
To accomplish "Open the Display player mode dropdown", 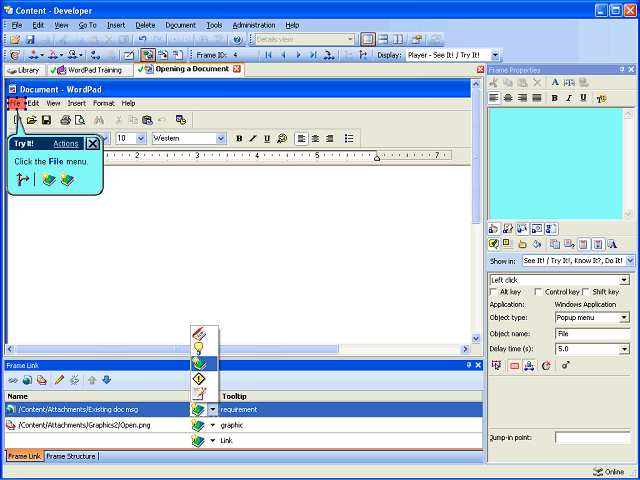I will point(495,55).
